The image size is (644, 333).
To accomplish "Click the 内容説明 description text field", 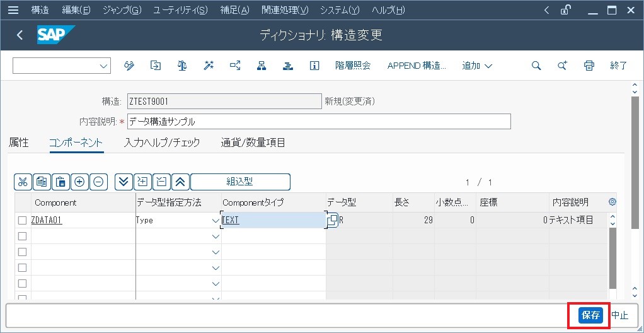I will (319, 121).
